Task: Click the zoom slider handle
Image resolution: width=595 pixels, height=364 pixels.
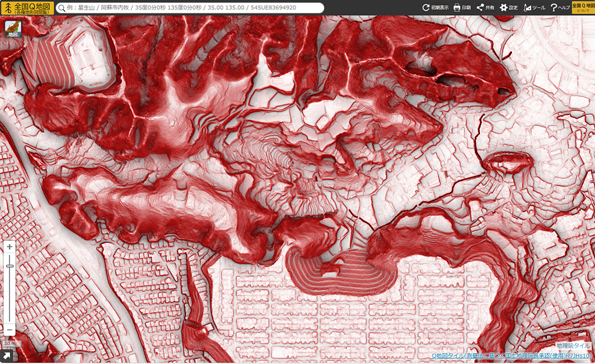Action: click(10, 266)
